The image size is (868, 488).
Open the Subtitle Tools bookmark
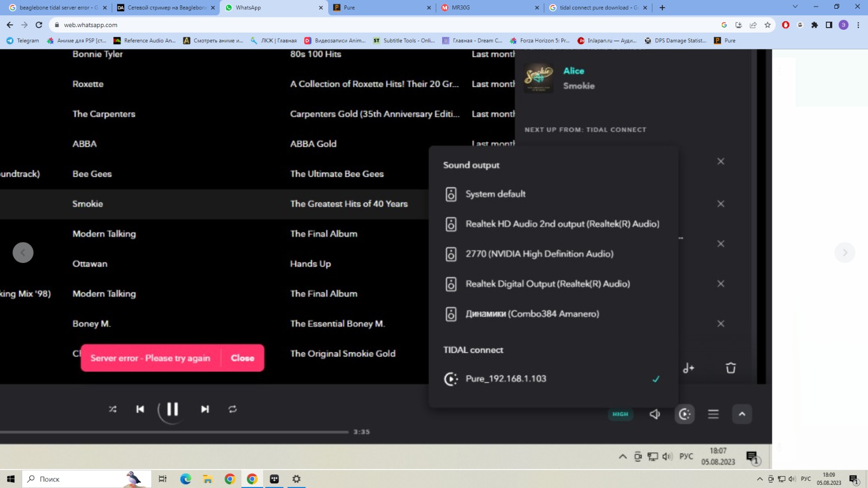coord(404,41)
